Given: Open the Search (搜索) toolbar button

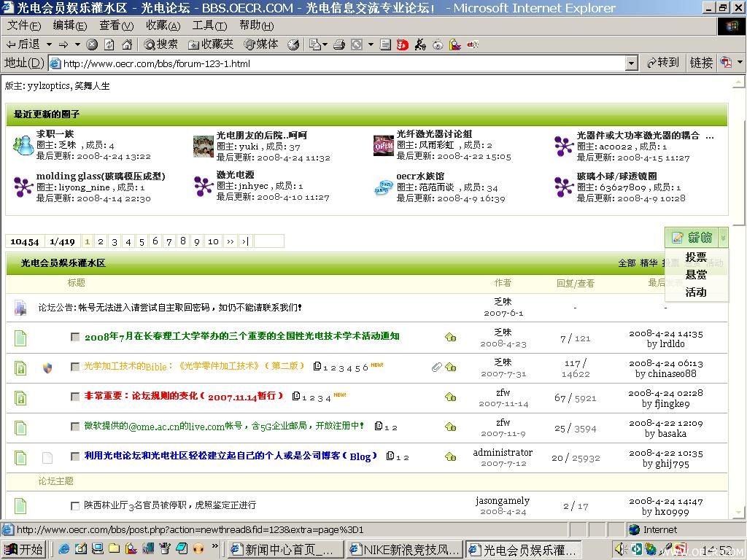Looking at the screenshot, I should (161, 44).
